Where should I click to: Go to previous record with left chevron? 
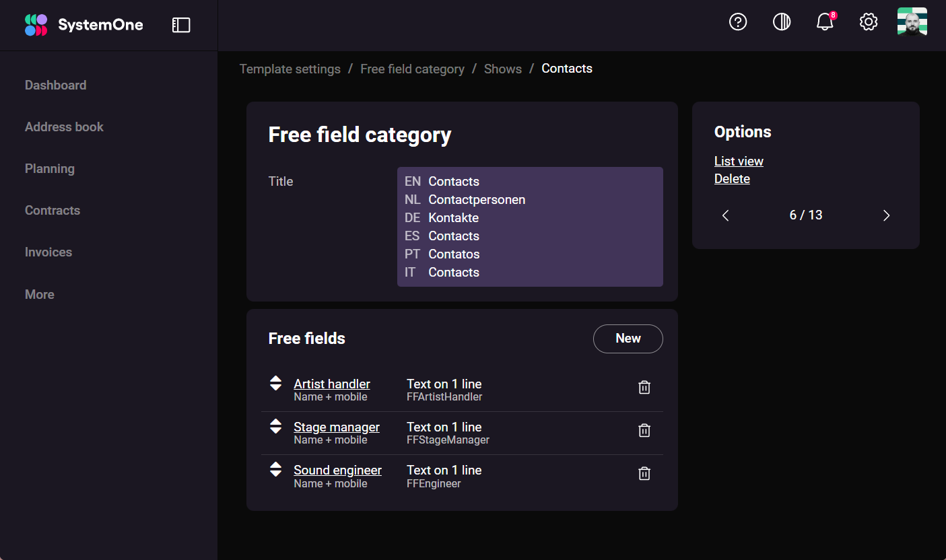pyautogui.click(x=725, y=215)
